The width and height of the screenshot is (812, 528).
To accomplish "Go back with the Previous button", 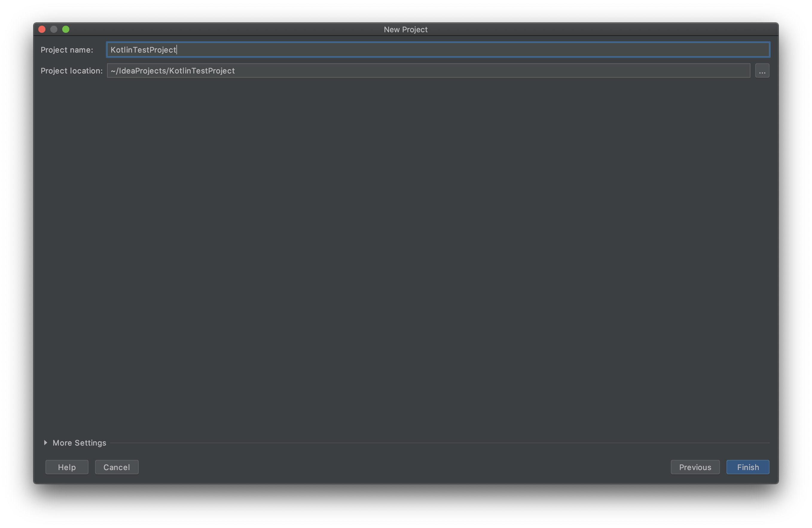I will pos(695,467).
